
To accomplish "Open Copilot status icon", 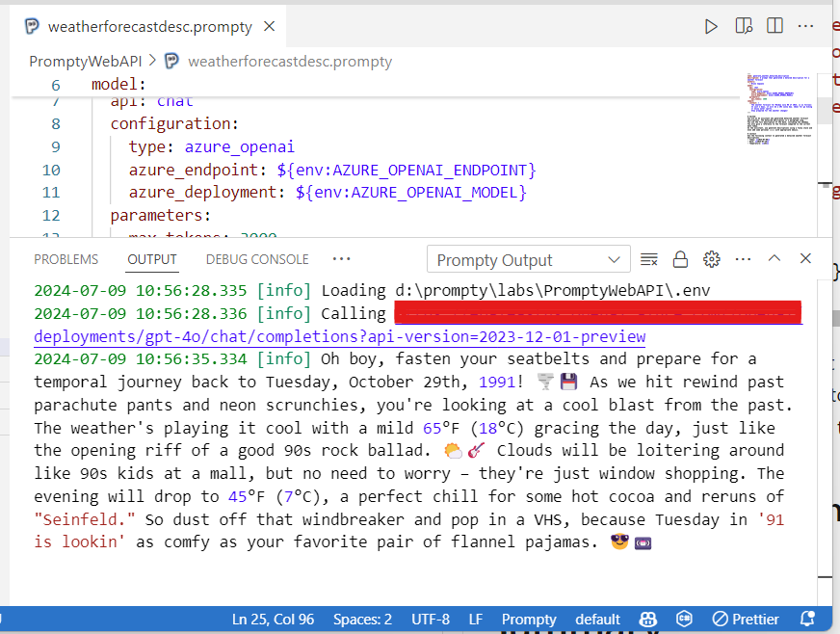I will [x=647, y=620].
